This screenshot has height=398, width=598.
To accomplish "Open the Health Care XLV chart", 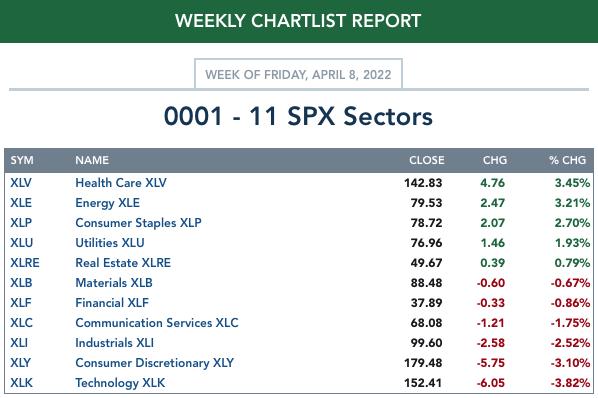I will point(121,183).
